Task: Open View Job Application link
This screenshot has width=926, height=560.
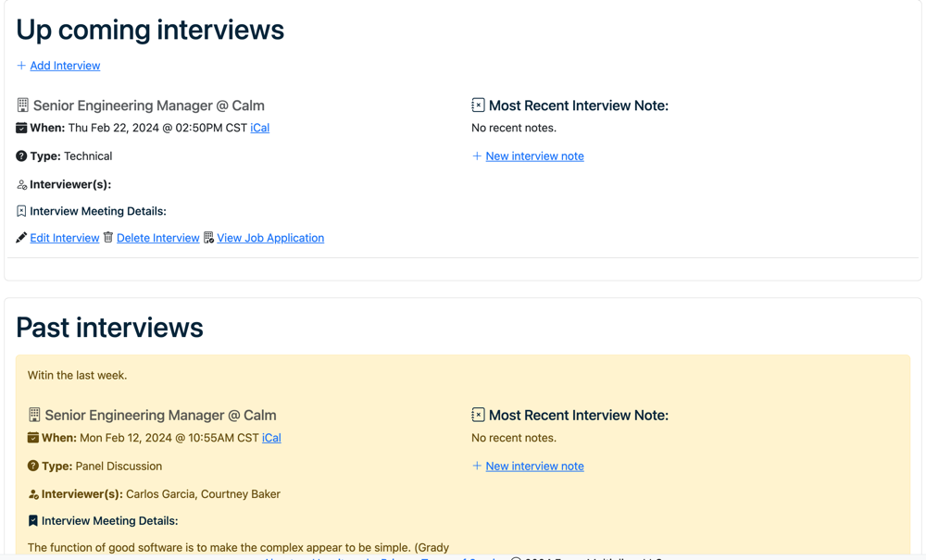Action: [270, 238]
